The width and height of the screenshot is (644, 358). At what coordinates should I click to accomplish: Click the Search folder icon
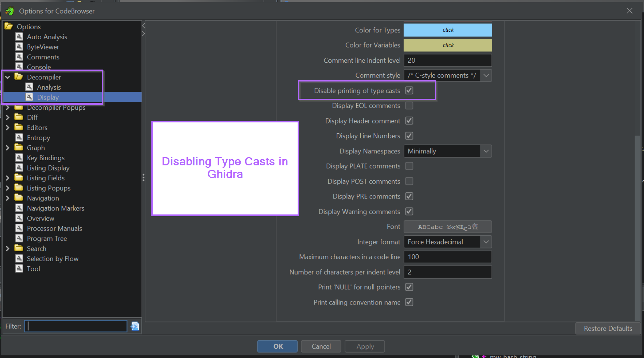click(19, 248)
